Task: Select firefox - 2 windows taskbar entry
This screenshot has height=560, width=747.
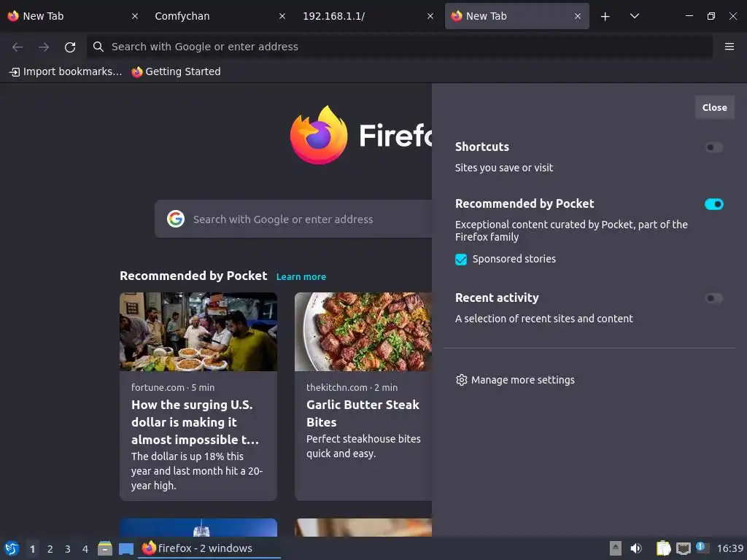Action: click(x=209, y=548)
